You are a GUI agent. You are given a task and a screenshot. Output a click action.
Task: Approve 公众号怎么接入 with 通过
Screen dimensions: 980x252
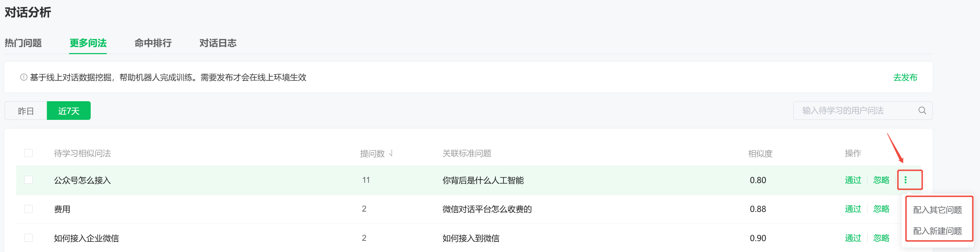click(x=852, y=180)
